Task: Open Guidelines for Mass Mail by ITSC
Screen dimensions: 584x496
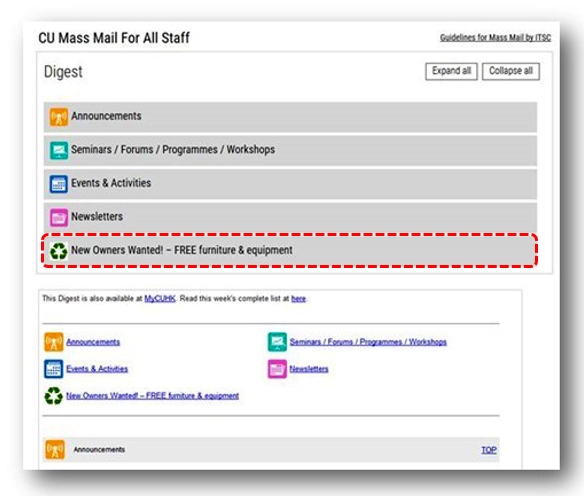Action: coord(495,37)
